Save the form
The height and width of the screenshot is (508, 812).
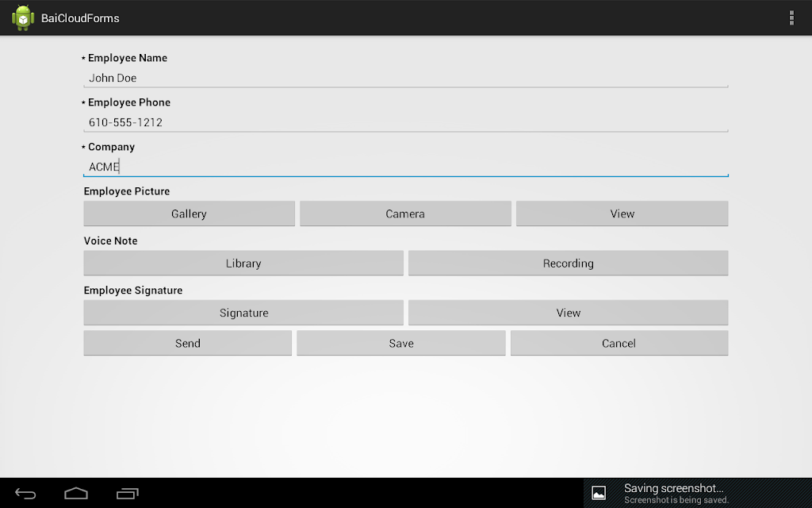click(x=401, y=343)
